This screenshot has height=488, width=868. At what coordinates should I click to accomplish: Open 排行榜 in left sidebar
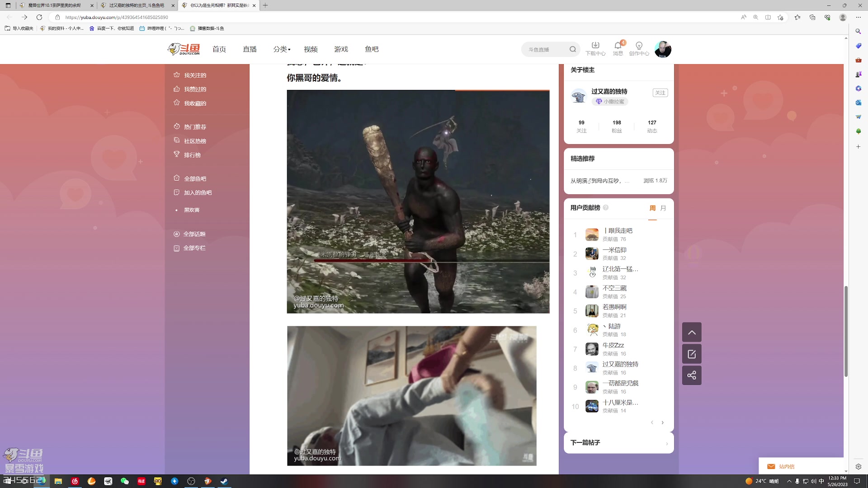click(x=187, y=155)
